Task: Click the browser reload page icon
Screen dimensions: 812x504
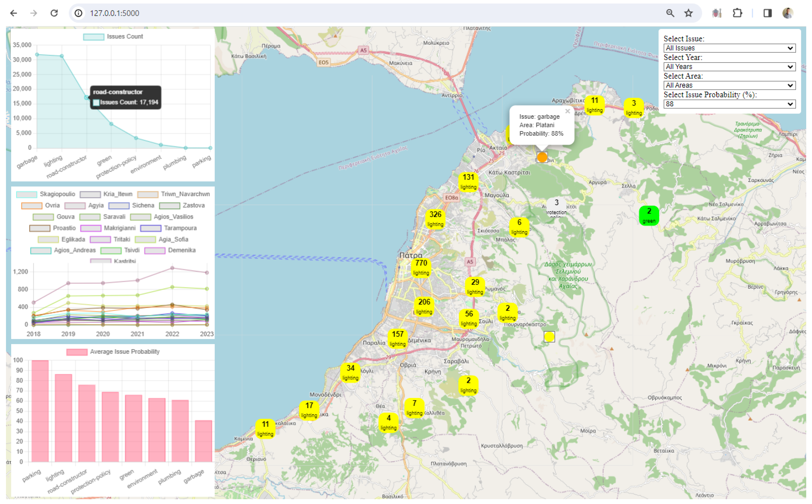Action: click(54, 13)
